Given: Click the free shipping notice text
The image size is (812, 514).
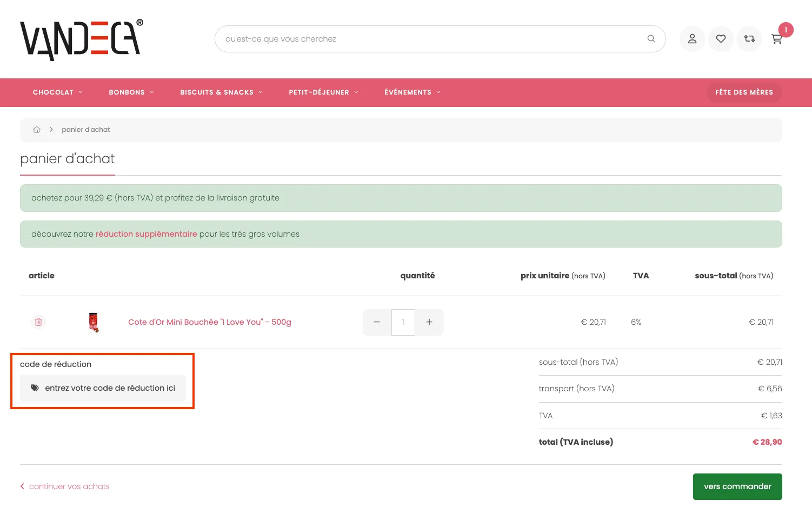Looking at the screenshot, I should click(155, 198).
